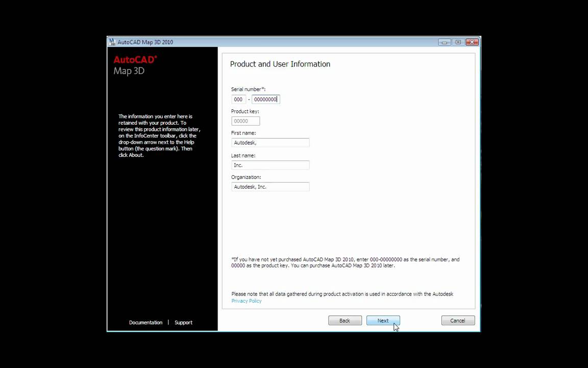Click the 'Serial number*:' label
The height and width of the screenshot is (368, 588).
click(x=248, y=89)
